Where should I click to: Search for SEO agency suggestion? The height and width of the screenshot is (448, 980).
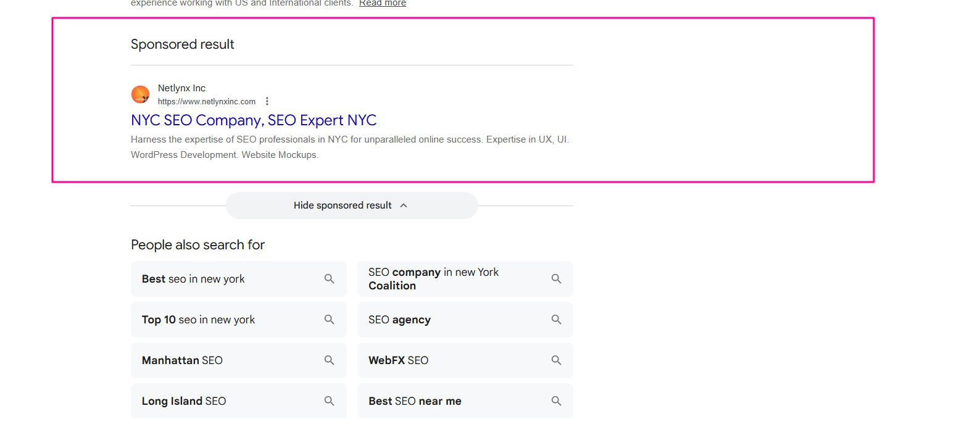[465, 320]
